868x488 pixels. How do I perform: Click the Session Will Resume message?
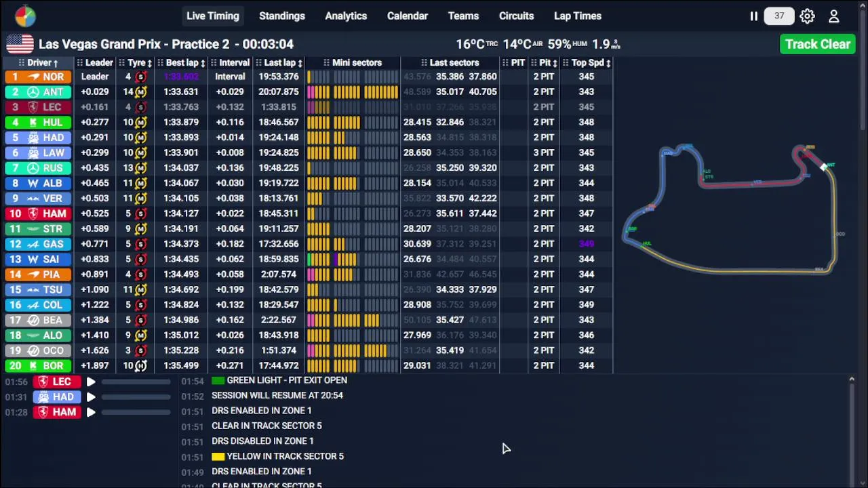click(277, 395)
